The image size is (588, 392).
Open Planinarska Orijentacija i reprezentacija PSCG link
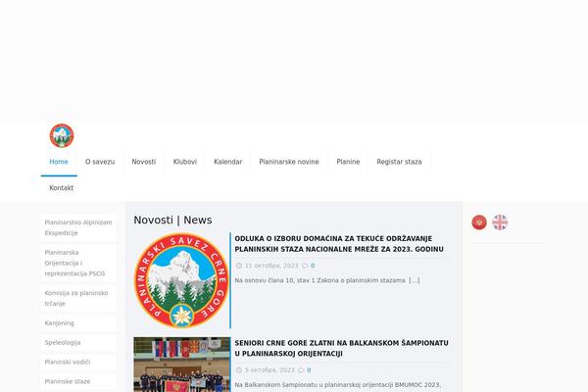78,263
